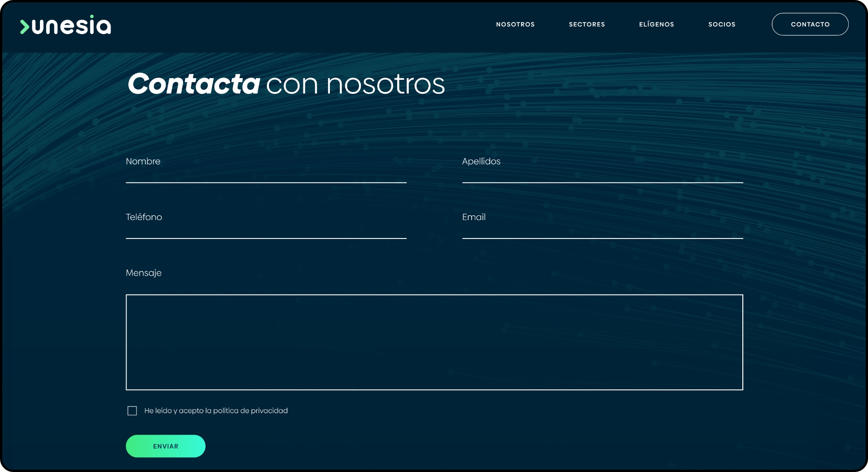Viewport: 868px width, 472px height.
Task: Tick the privacy policy checkbox
Action: 132,411
